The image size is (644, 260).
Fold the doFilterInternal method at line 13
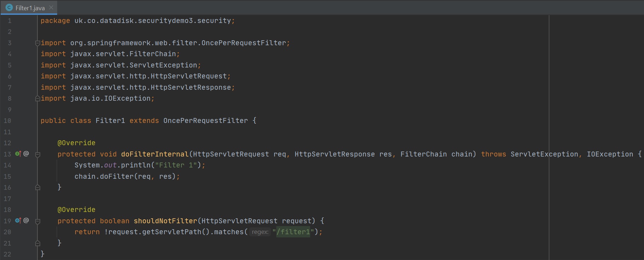(37, 154)
